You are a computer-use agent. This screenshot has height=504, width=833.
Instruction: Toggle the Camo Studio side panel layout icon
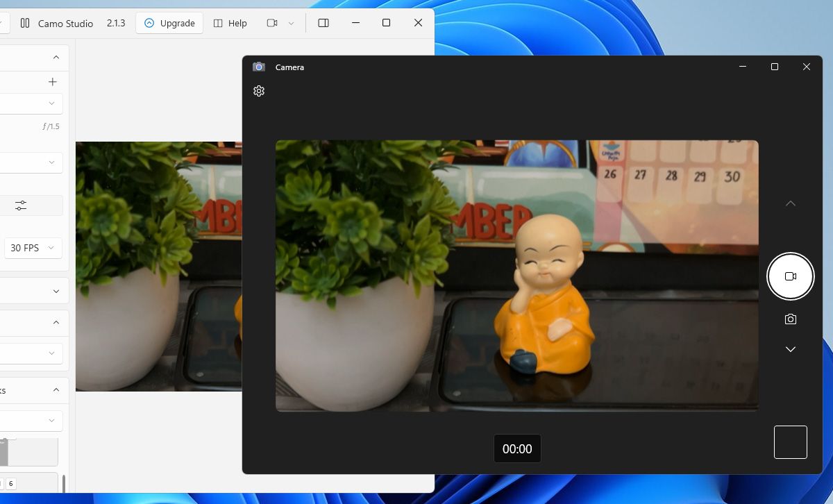click(x=323, y=22)
